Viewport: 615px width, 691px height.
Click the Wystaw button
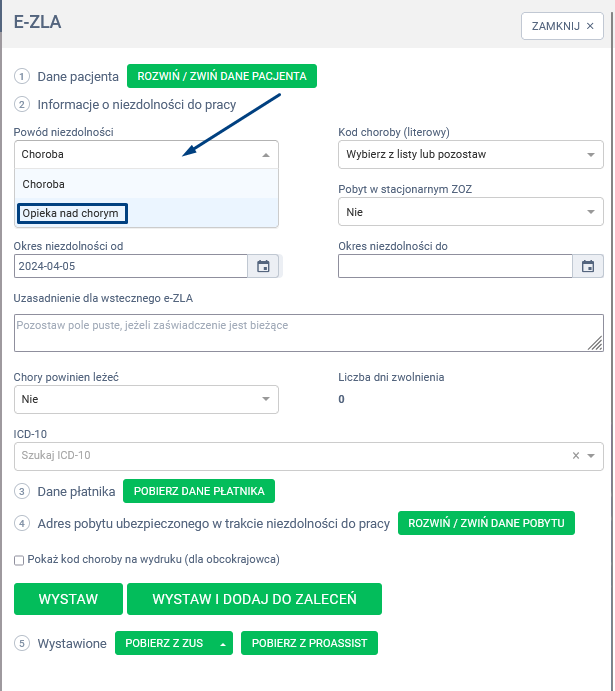point(68,599)
